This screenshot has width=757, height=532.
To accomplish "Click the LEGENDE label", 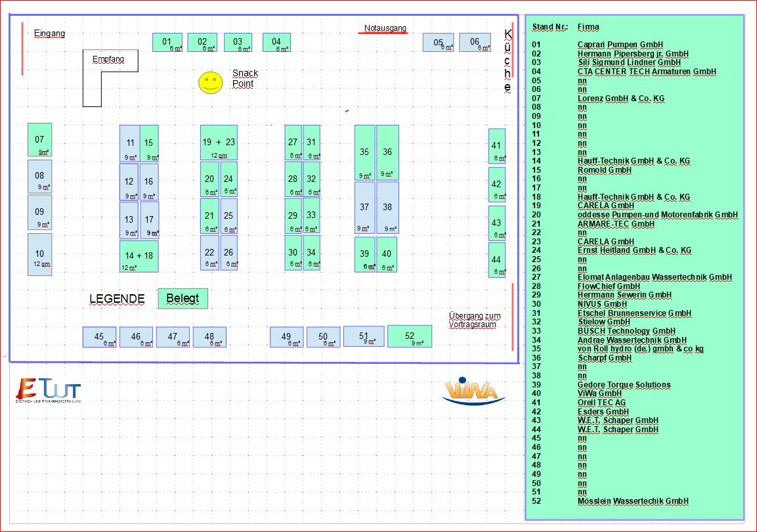I will click(117, 299).
